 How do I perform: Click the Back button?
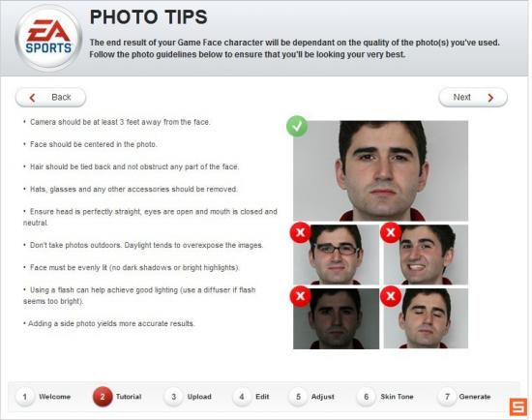[50, 98]
